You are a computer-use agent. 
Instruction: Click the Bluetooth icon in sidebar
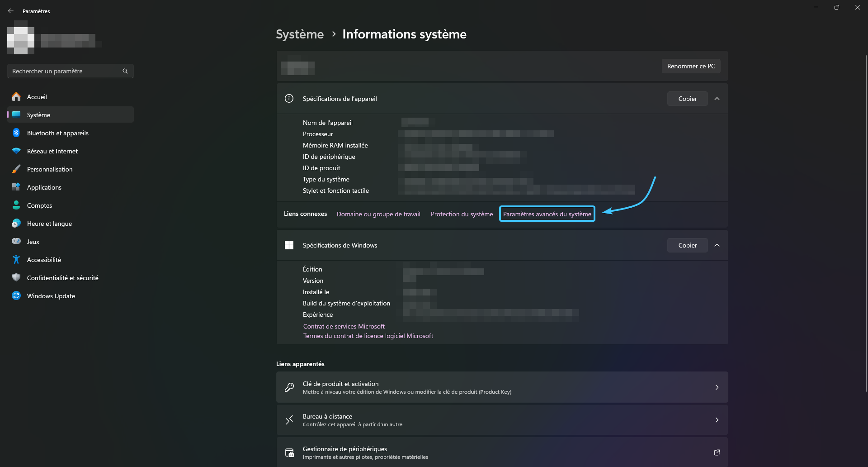16,133
